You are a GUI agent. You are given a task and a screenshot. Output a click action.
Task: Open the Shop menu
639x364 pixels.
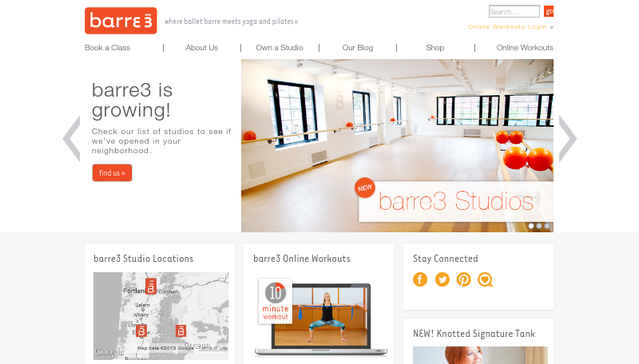click(435, 48)
